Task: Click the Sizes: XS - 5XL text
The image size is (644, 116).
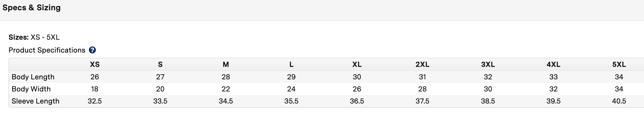Action: coord(34,37)
